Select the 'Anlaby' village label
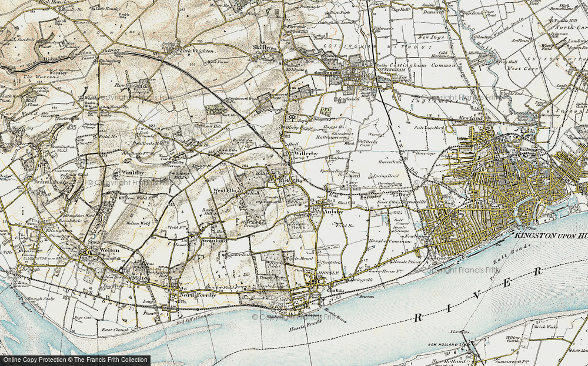This screenshot has width=588, height=366. pyautogui.click(x=333, y=211)
